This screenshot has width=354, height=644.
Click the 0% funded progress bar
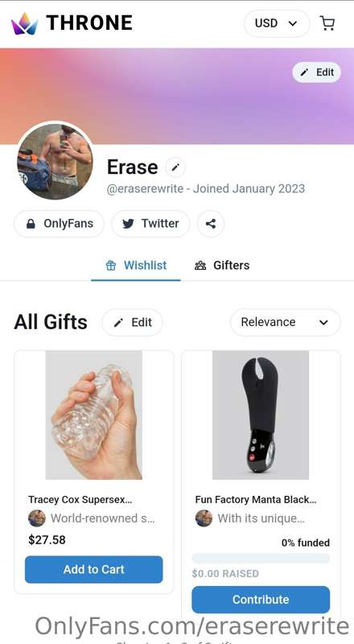coord(261,558)
